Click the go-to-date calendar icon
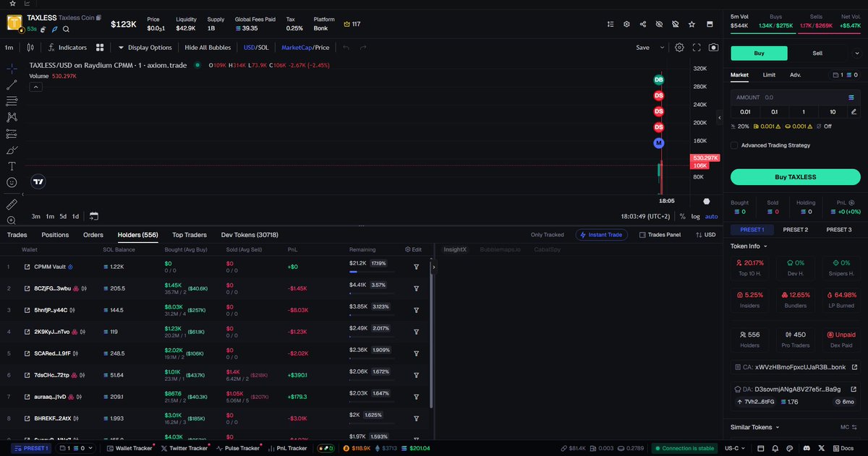 point(94,216)
